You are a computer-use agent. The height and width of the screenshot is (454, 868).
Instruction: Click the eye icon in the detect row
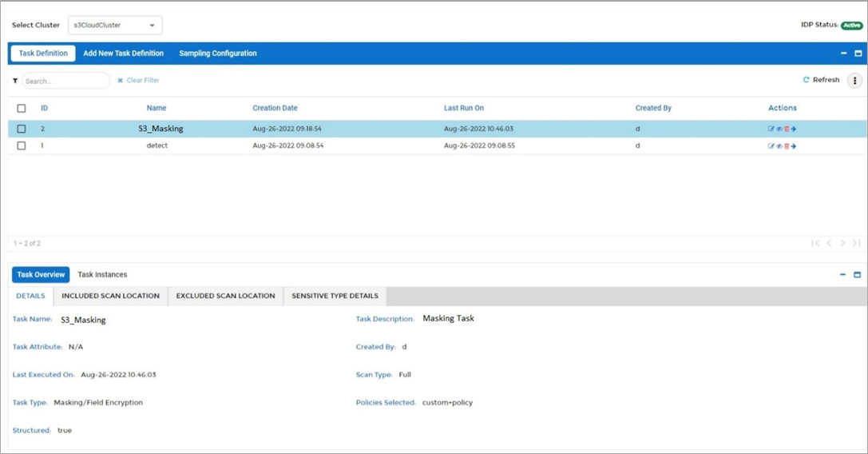coord(779,146)
